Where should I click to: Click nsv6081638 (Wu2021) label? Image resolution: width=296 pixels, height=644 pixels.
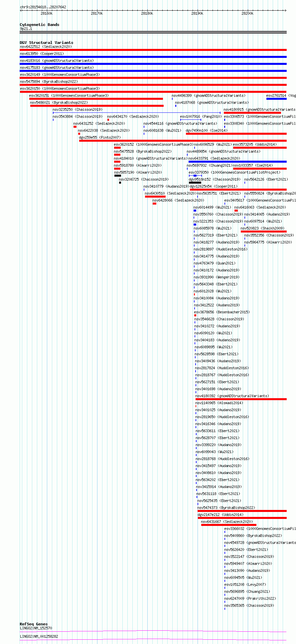tap(162, 130)
